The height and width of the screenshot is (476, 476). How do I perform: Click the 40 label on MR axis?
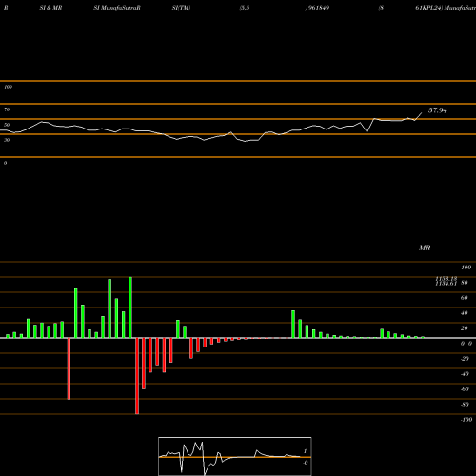(465, 313)
